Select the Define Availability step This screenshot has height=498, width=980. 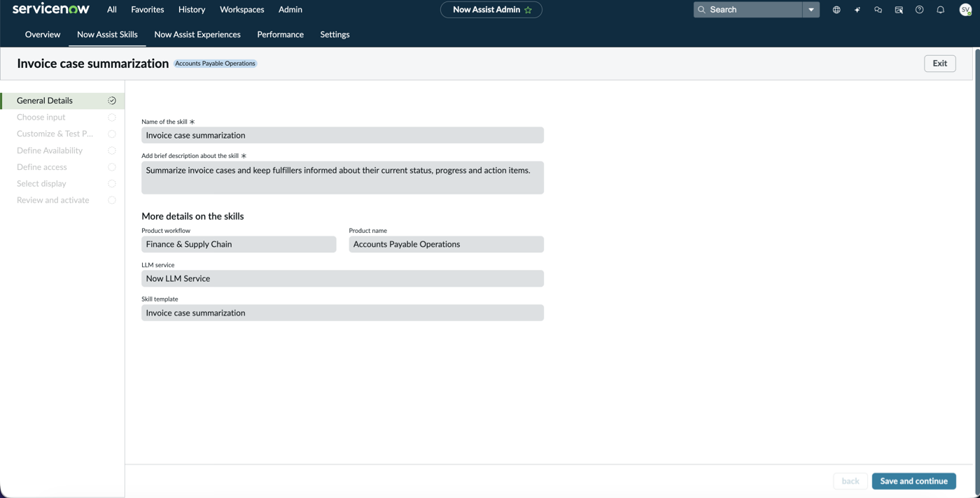tap(62, 150)
